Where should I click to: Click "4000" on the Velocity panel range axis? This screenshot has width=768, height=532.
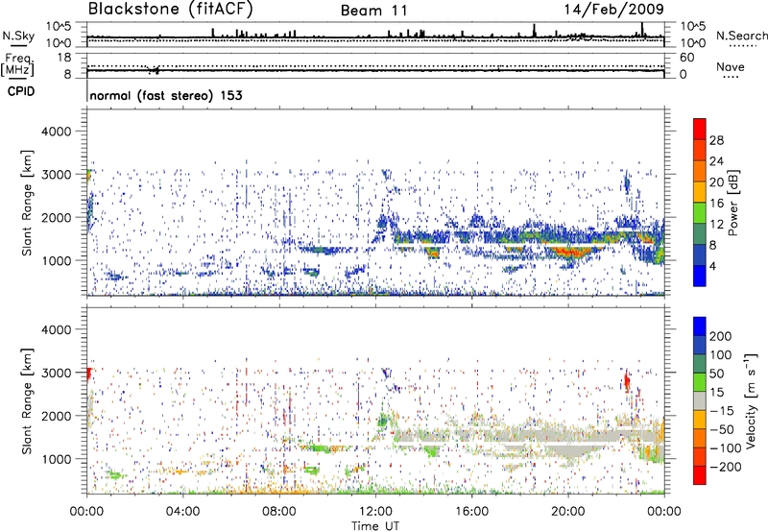[57, 329]
